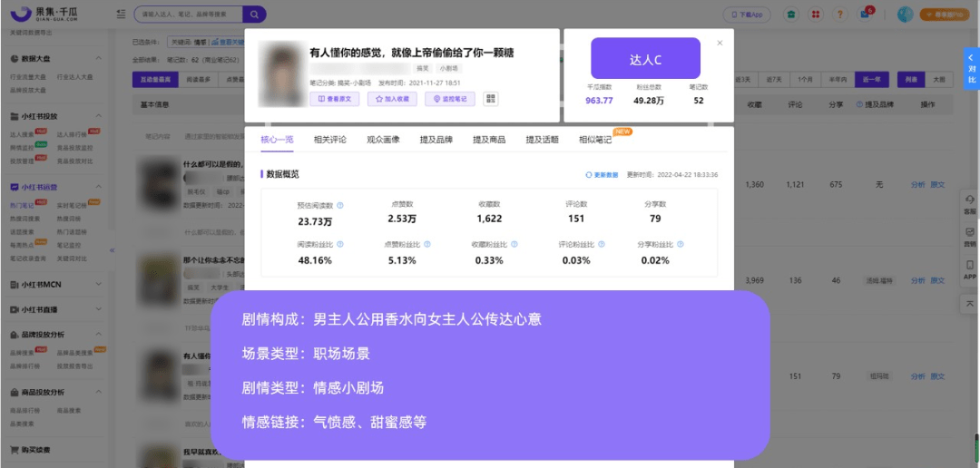This screenshot has width=980, height=468.
Task: Collapse the 数据大盘 sidebar section
Action: 98,58
